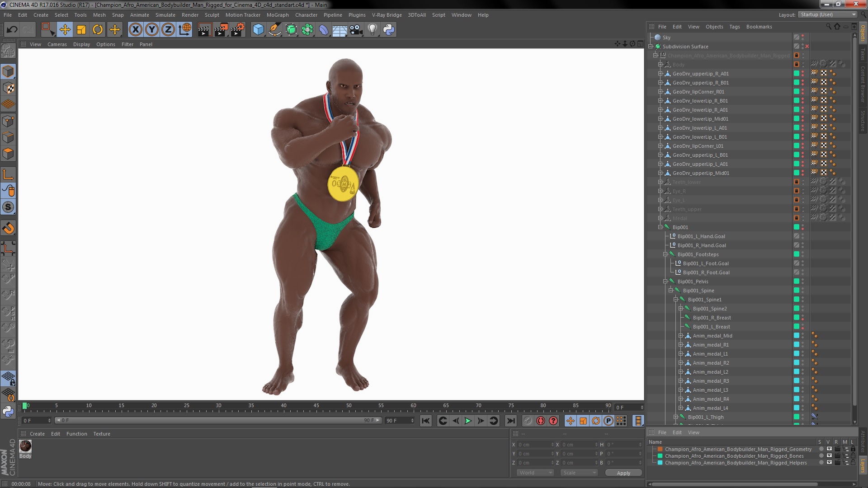The image size is (868, 488).
Task: Go to start of animation
Action: 426,421
